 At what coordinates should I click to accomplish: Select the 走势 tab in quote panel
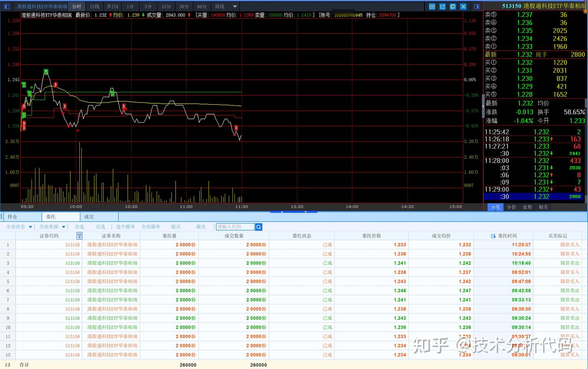(x=528, y=207)
